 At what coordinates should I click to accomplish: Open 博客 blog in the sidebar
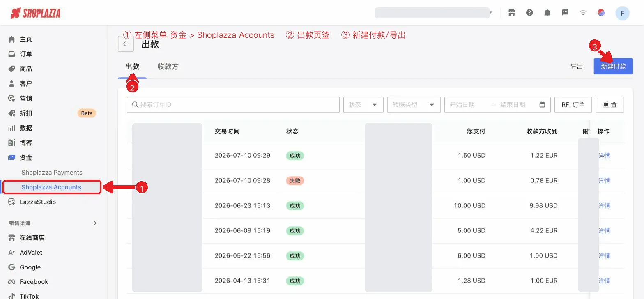[26, 143]
